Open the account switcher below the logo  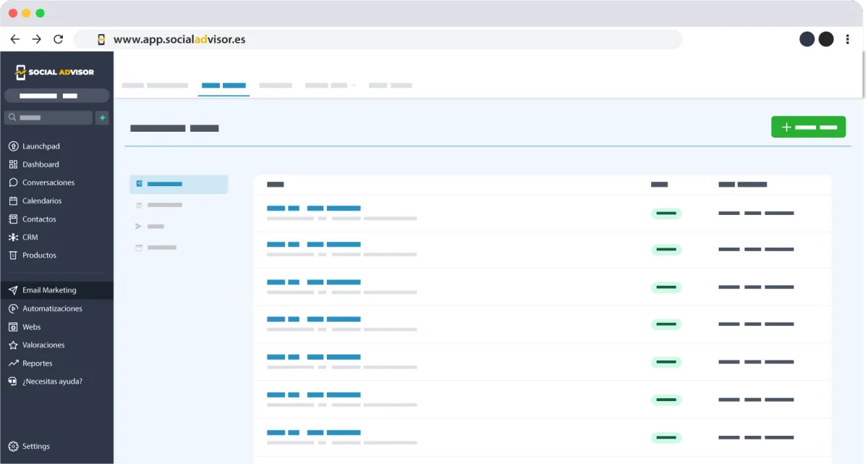[56, 96]
